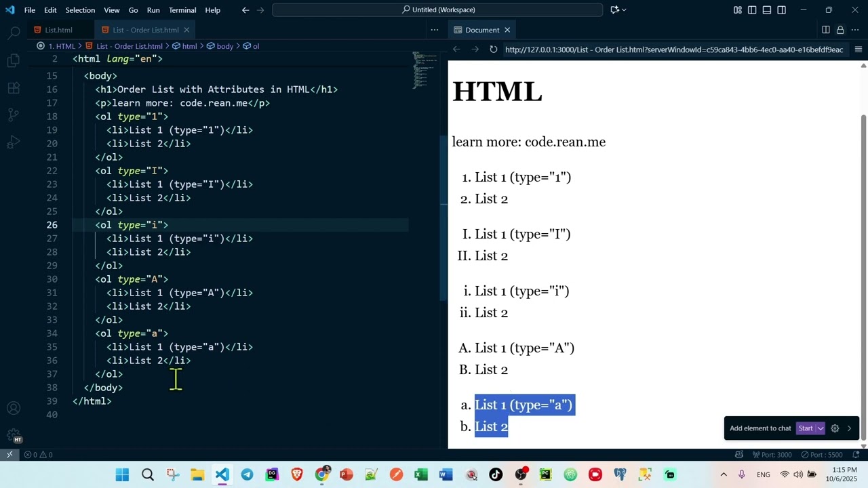868x488 pixels.
Task: Click the Start button in chat overlay
Action: 806,428
